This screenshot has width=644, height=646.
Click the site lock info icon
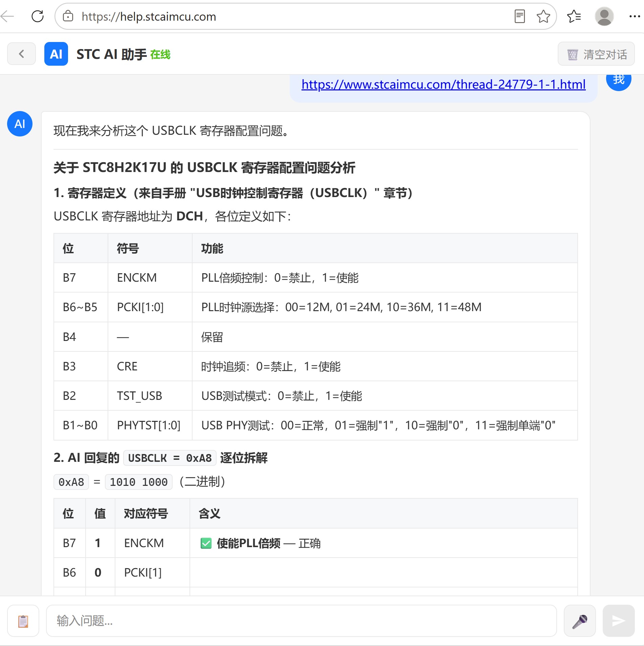pyautogui.click(x=68, y=16)
